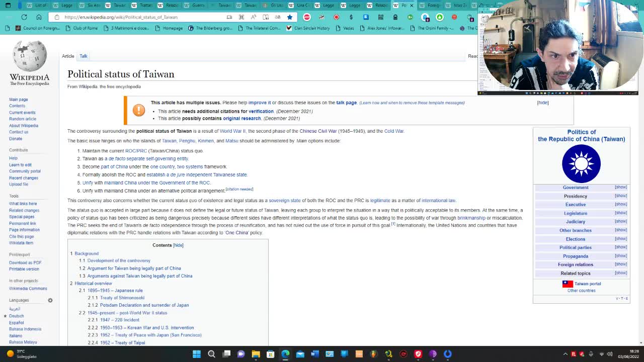
Task: Open 'Treaty of Shimonoseki' contents entry
Action: click(x=122, y=298)
